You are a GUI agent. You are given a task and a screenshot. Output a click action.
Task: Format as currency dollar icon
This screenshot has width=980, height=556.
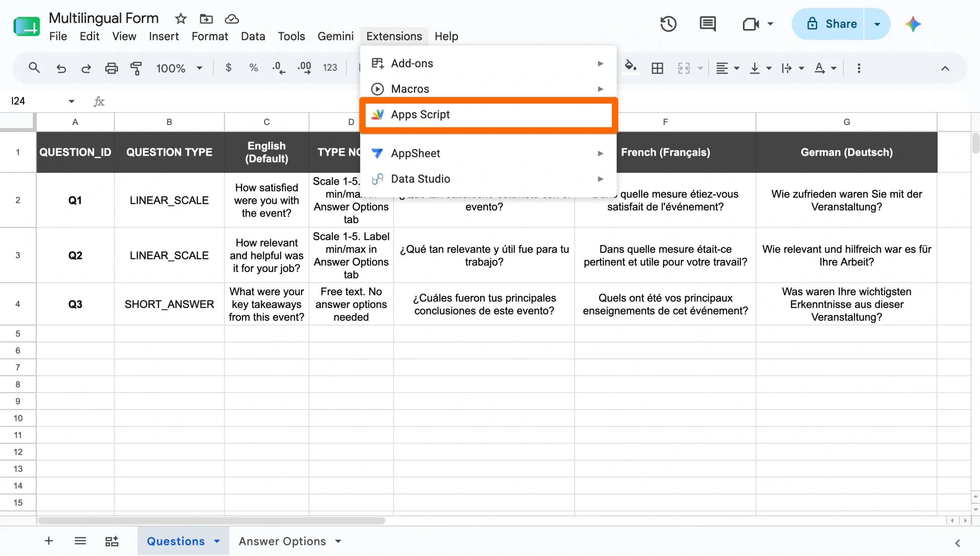click(228, 68)
